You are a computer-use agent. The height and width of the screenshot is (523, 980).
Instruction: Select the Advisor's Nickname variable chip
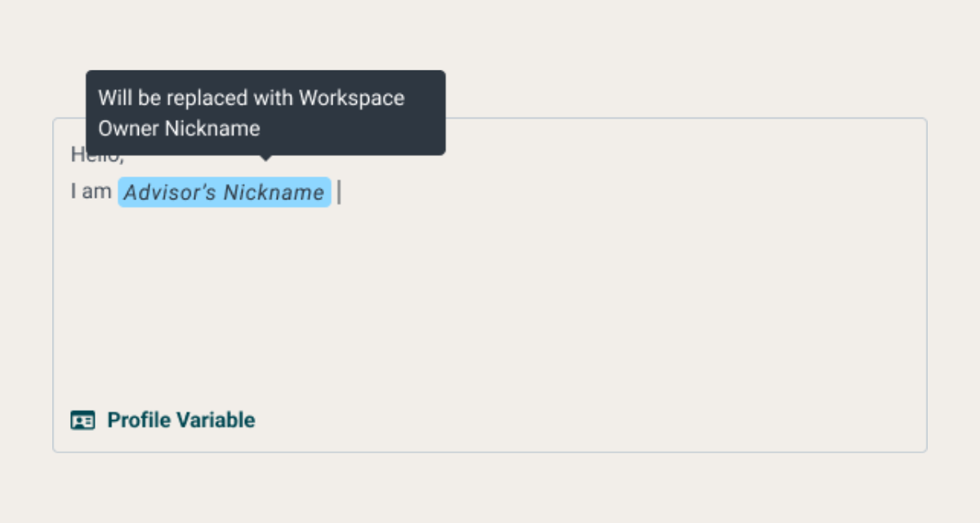[224, 193]
